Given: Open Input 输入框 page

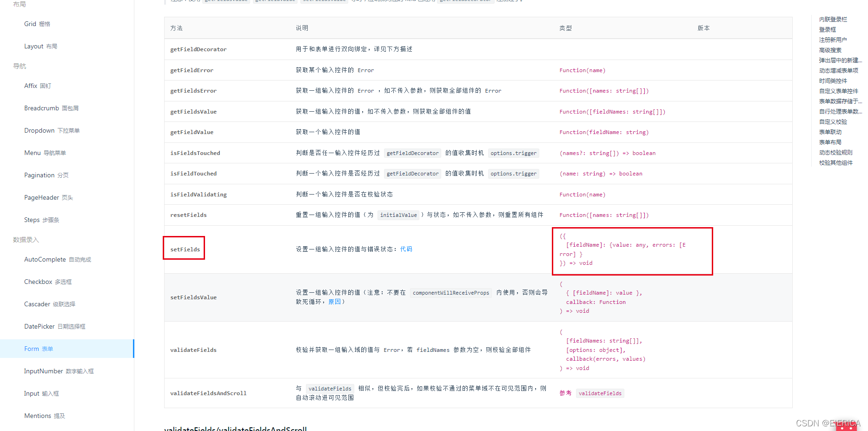Looking at the screenshot, I should pos(42,393).
